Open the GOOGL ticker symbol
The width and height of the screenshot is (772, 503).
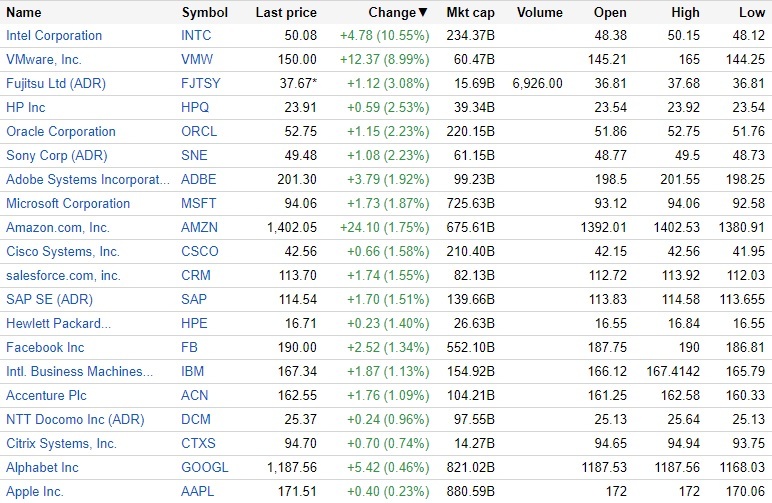204,468
